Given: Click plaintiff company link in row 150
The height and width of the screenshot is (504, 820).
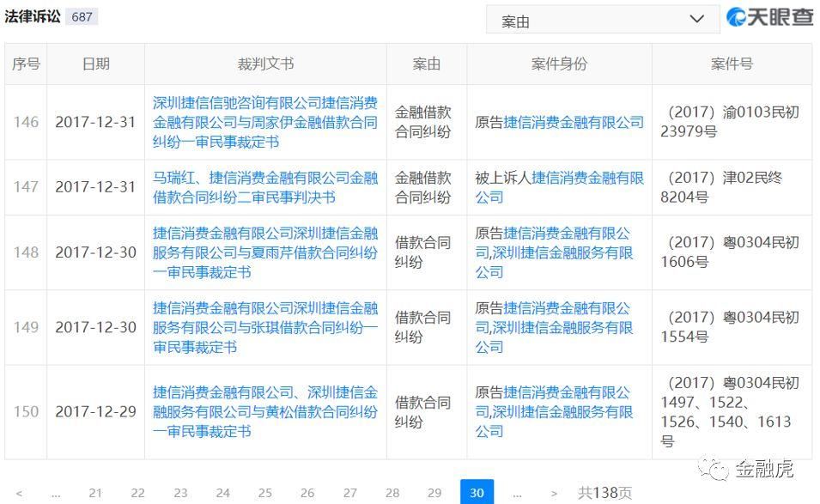Looking at the screenshot, I should (x=554, y=412).
